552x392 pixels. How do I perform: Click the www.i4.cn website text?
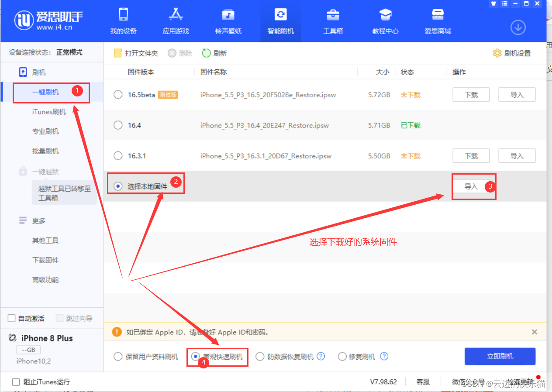coord(54,28)
